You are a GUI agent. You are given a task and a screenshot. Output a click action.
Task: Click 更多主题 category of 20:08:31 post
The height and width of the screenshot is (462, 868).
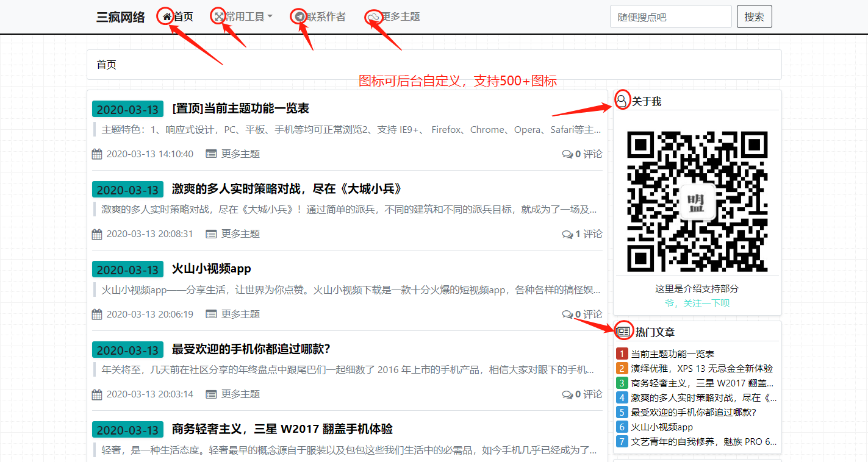click(240, 234)
